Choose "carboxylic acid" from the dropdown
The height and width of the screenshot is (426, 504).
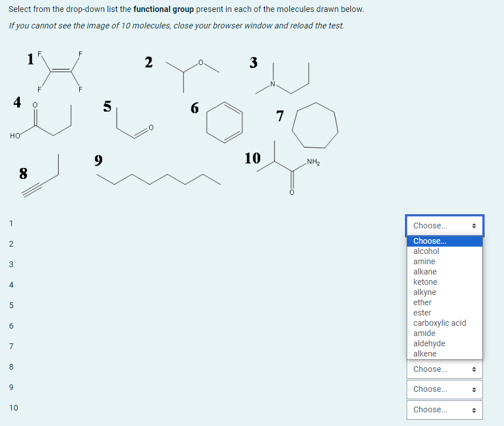coord(440,322)
